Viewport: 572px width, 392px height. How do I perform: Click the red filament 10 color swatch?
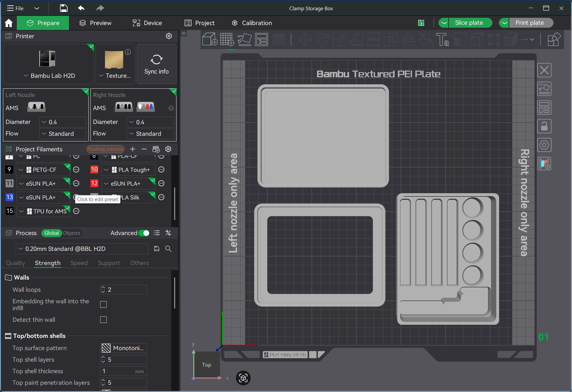pos(94,169)
